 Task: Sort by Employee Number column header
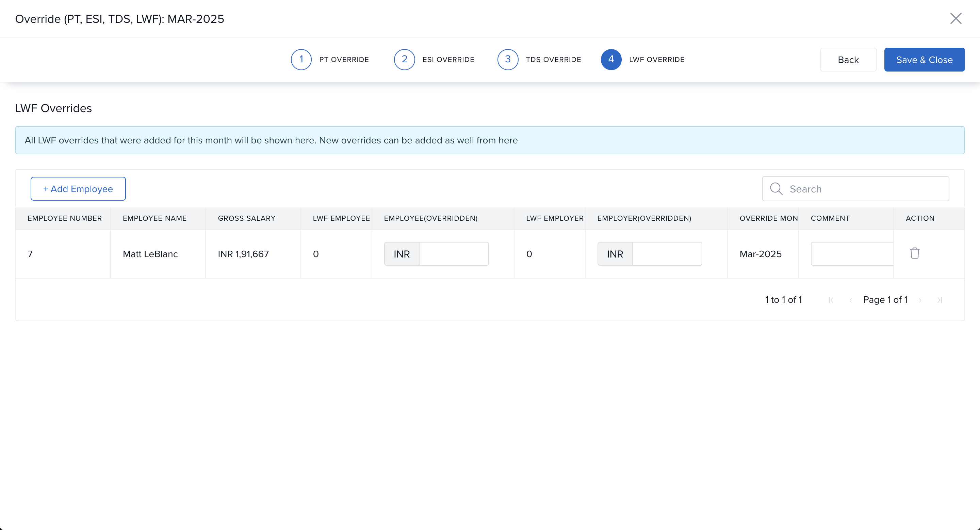pyautogui.click(x=65, y=219)
